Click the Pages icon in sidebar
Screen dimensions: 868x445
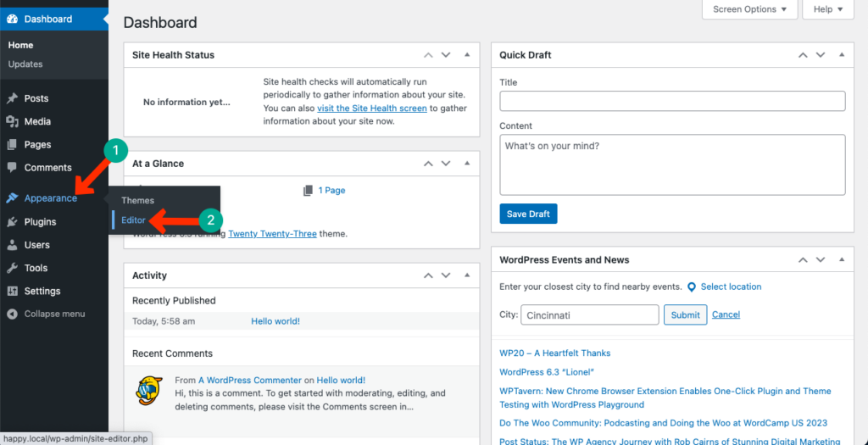[12, 145]
